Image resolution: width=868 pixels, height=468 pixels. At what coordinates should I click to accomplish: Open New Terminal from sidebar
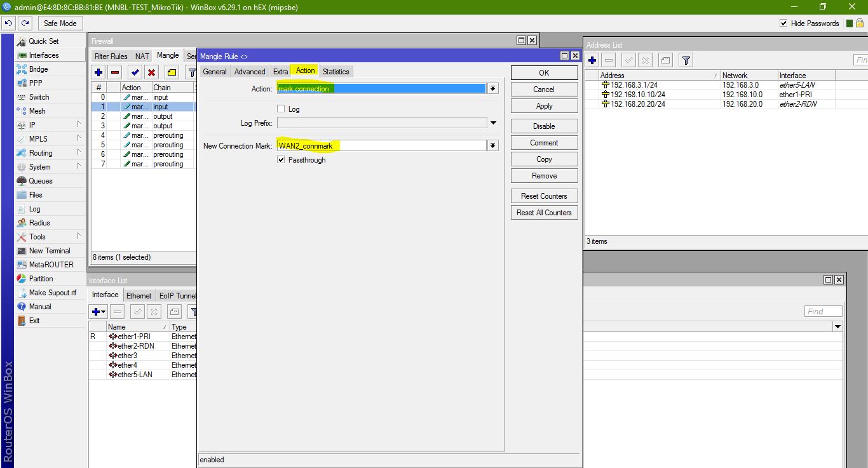click(x=50, y=251)
